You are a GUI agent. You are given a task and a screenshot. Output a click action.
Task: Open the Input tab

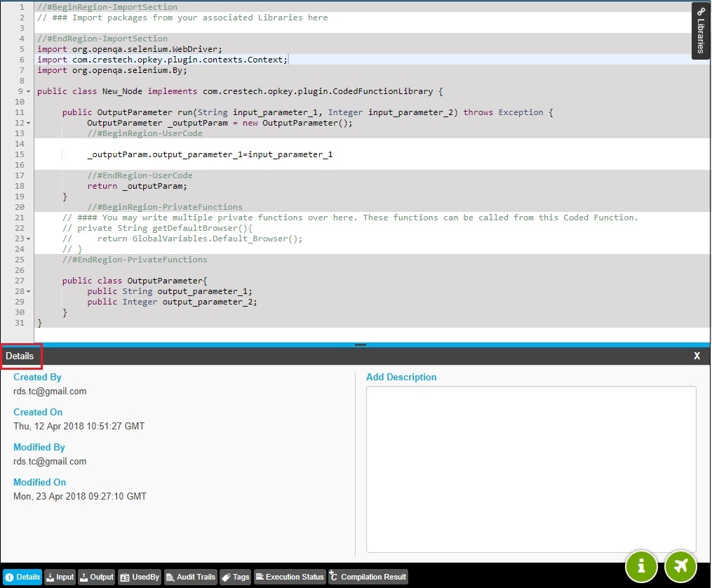point(60,577)
